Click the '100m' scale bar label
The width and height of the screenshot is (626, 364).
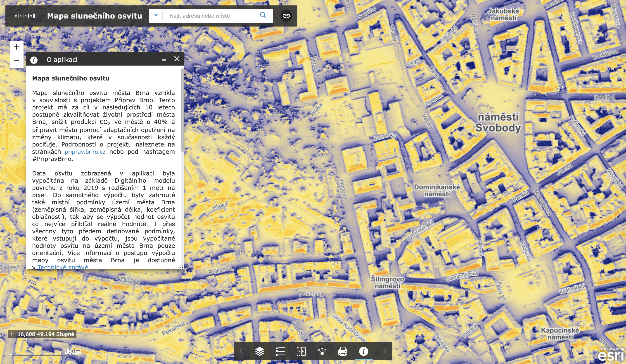(x=73, y=351)
